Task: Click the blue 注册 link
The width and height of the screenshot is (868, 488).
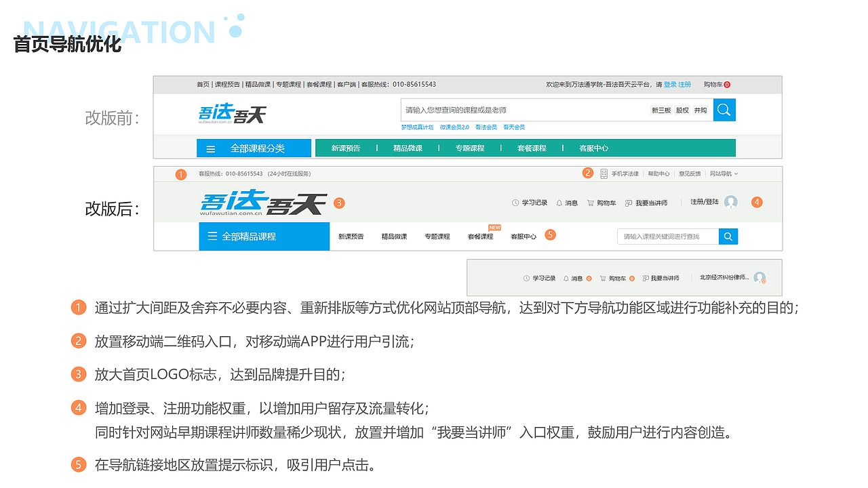Action: click(685, 85)
